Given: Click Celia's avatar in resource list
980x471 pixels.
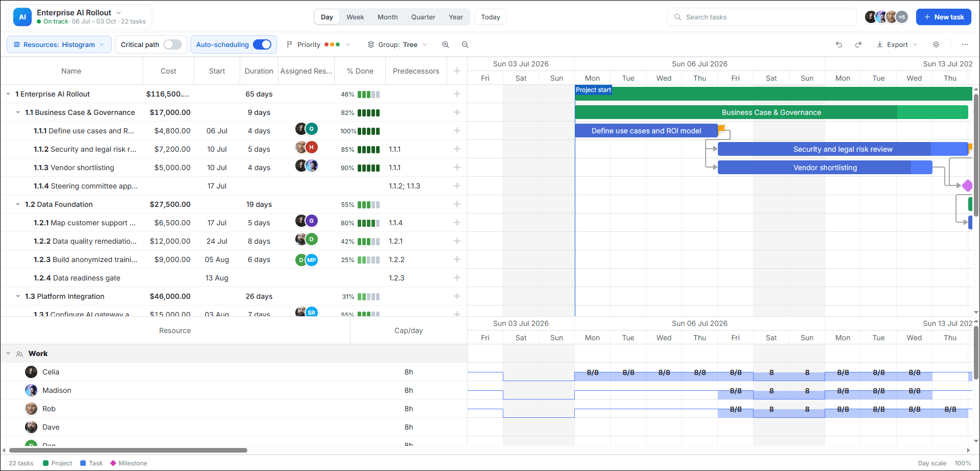Looking at the screenshot, I should (31, 372).
